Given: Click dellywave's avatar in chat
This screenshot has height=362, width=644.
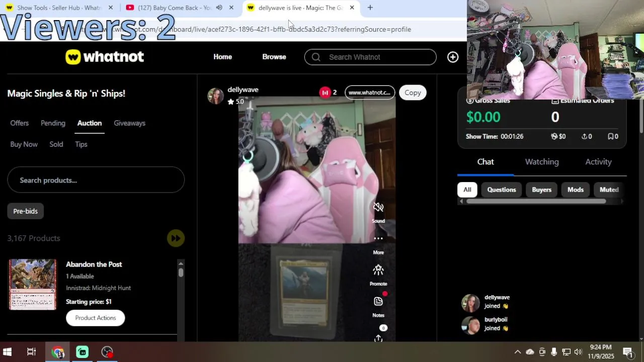Looking at the screenshot, I should pos(471,303).
